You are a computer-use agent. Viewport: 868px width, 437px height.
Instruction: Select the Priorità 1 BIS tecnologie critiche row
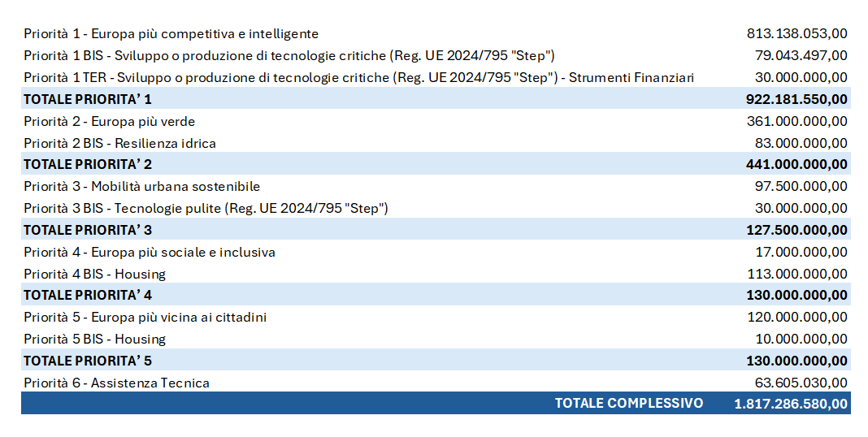436,55
